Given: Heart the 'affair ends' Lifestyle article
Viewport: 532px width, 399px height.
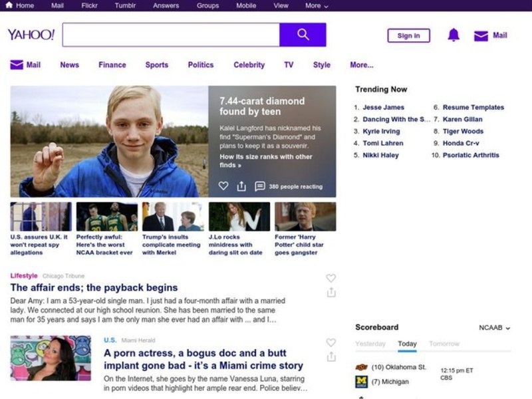Looking at the screenshot, I should [331, 278].
